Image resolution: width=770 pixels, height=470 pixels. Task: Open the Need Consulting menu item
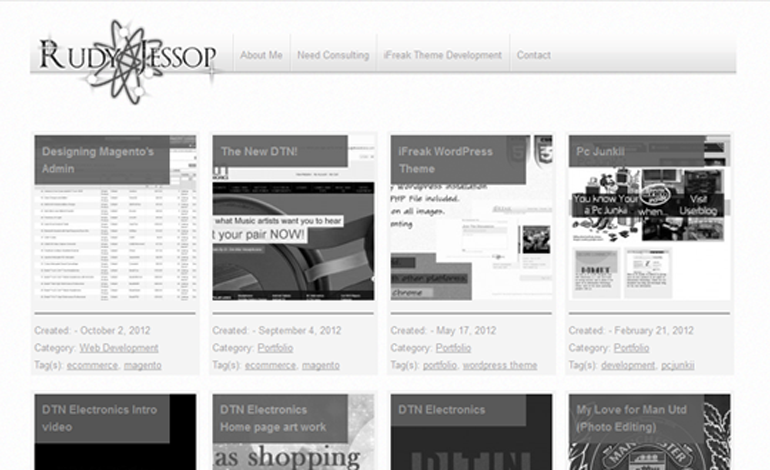tap(333, 55)
